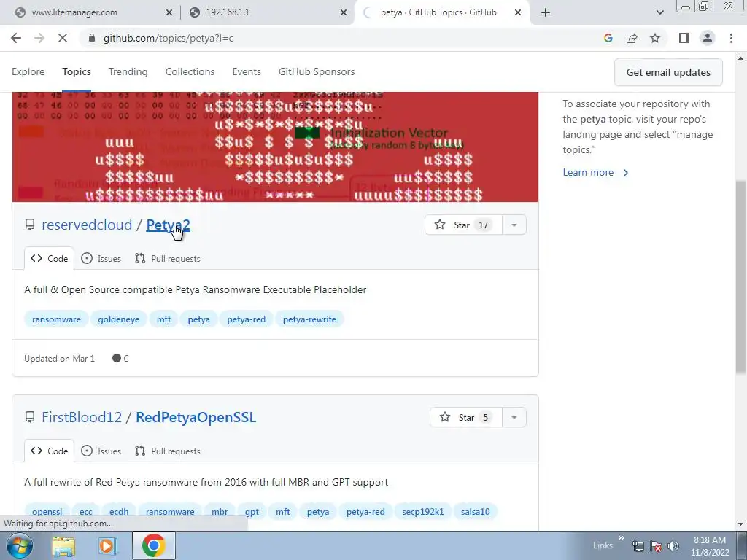
Task: Expand Petya2 star list dropdown
Action: coord(514,225)
